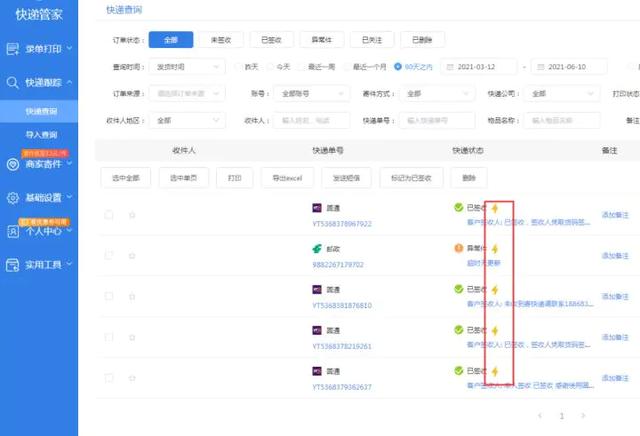Click calendar icon in 2021-06-10 date field
The height and width of the screenshot is (436, 640).
click(540, 67)
